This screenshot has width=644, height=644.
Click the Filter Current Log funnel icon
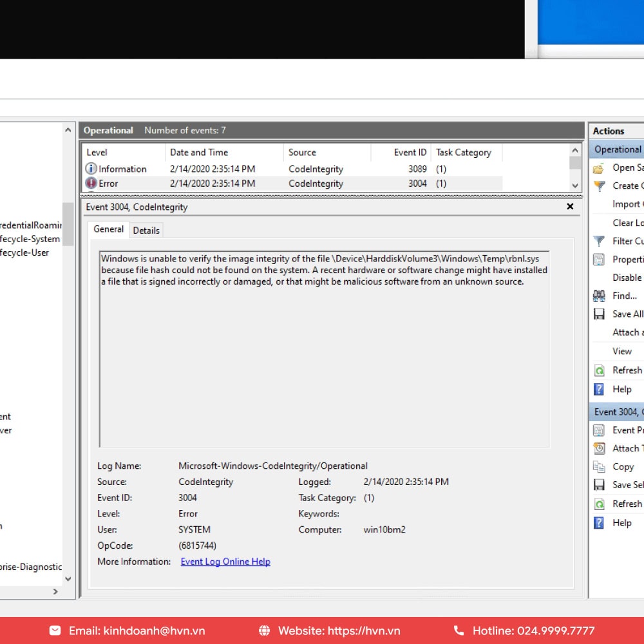point(599,241)
